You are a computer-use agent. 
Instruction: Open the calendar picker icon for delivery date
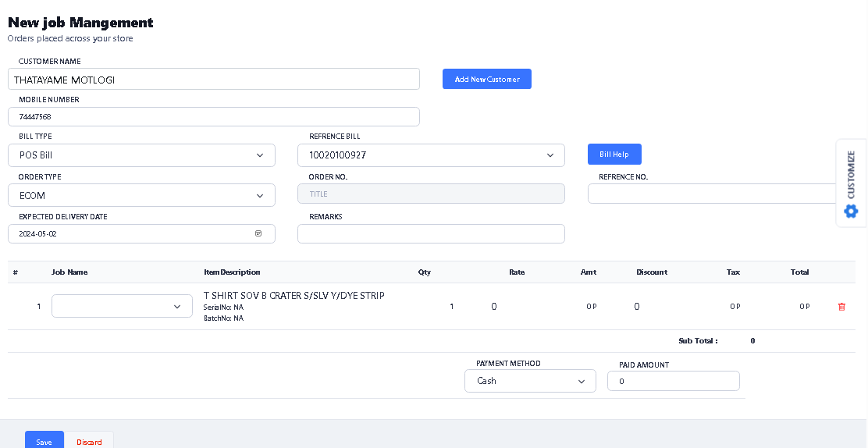(258, 233)
